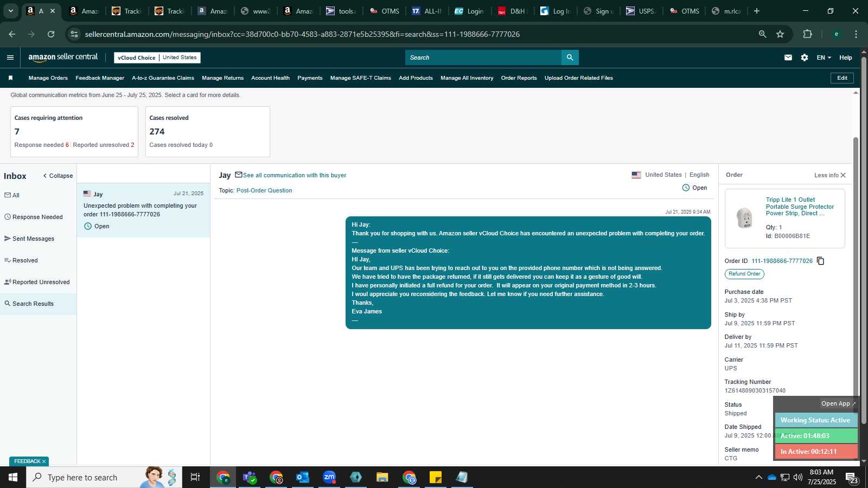Open the tab search dropdown arrow

(x=10, y=11)
